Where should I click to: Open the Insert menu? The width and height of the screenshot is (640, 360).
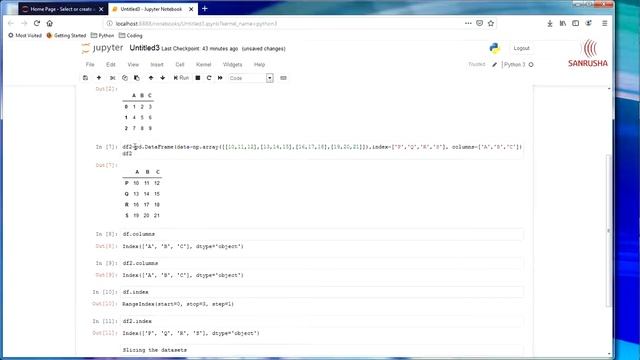point(157,64)
